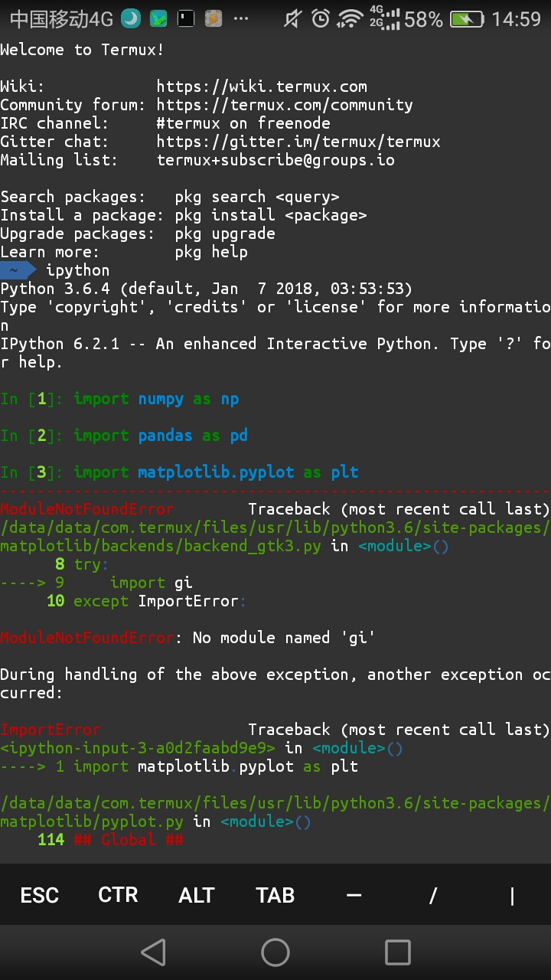The height and width of the screenshot is (980, 551).
Task: Tap the Android recent apps button
Action: (398, 952)
